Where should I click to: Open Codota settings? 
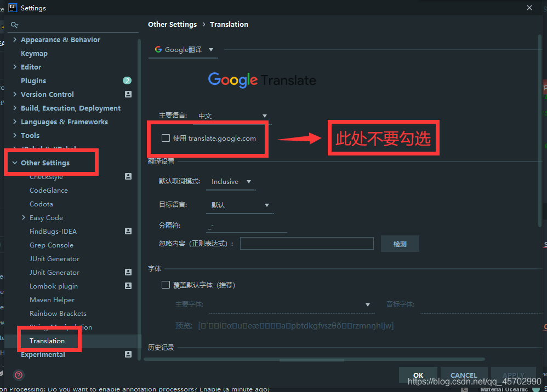[x=41, y=204]
